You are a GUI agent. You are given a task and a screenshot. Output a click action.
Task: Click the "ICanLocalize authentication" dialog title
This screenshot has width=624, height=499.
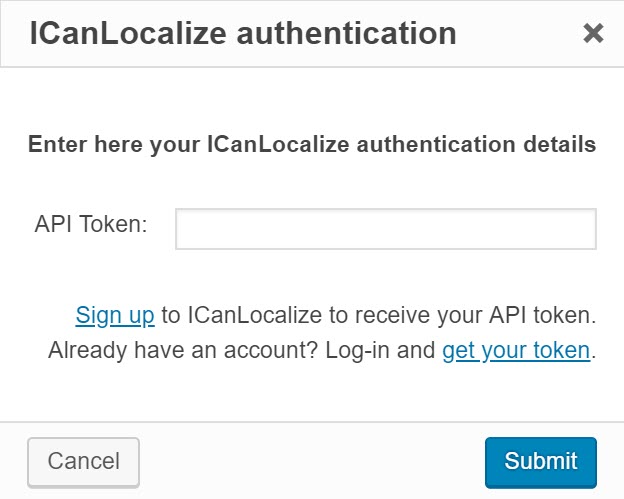[243, 34]
